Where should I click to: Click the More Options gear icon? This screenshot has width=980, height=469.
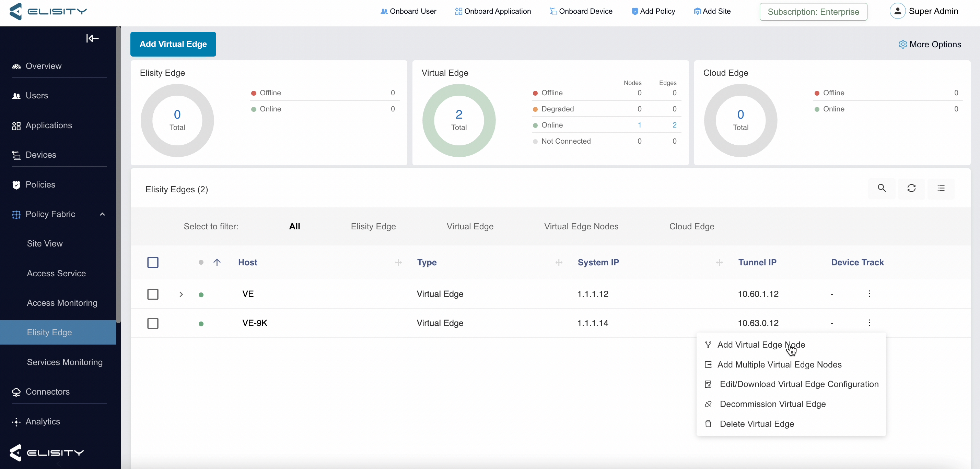coord(902,45)
